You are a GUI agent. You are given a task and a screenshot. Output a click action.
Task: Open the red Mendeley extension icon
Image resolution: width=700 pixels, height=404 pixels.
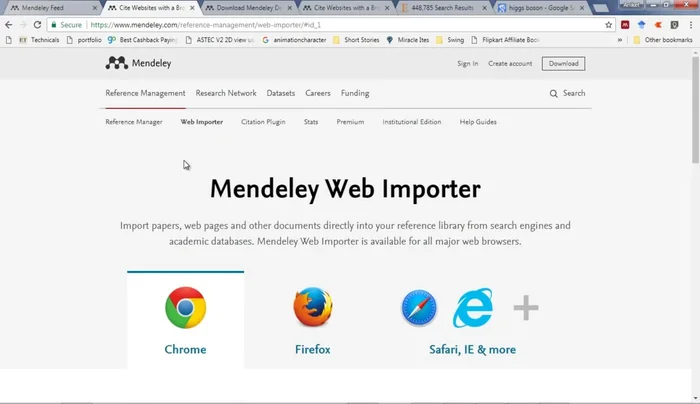pyautogui.click(x=625, y=25)
